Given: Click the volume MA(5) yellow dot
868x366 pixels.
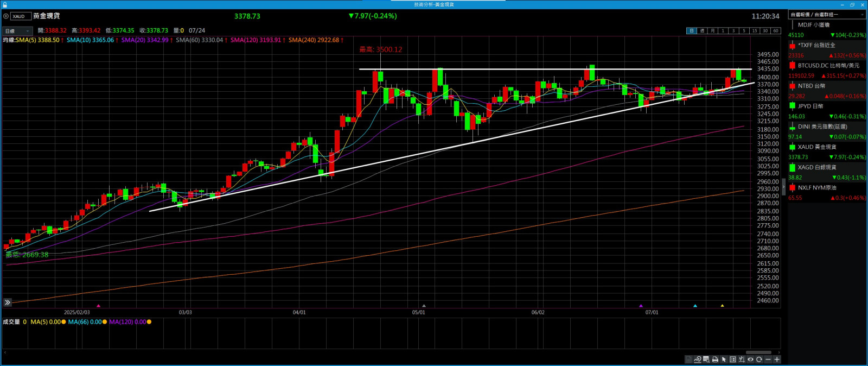Looking at the screenshot, I should [x=63, y=322].
